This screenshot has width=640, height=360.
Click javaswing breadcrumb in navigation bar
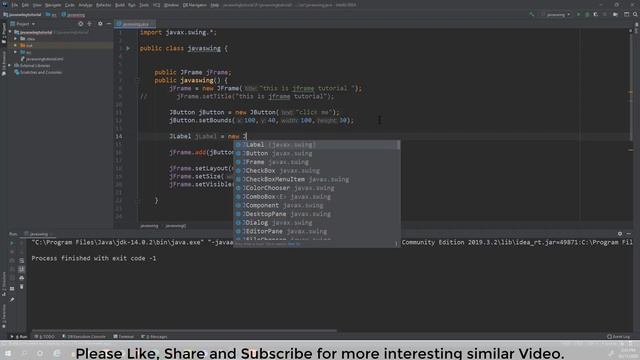coord(73,15)
